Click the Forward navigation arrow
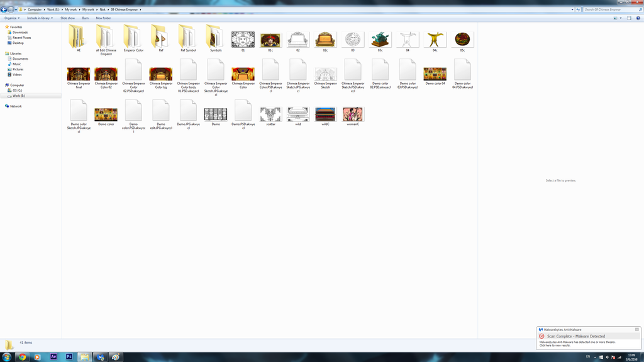This screenshot has width=644, height=362. pyautogui.click(x=11, y=9)
